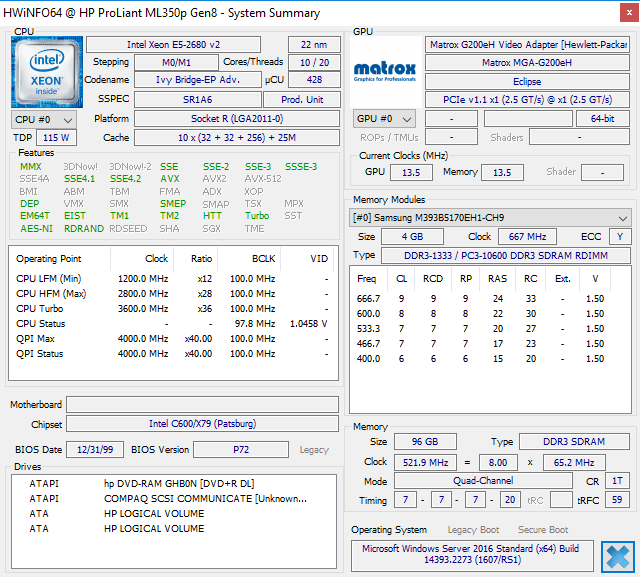Click the Intel Xeon E5-2680 v2 name field

pos(173,44)
